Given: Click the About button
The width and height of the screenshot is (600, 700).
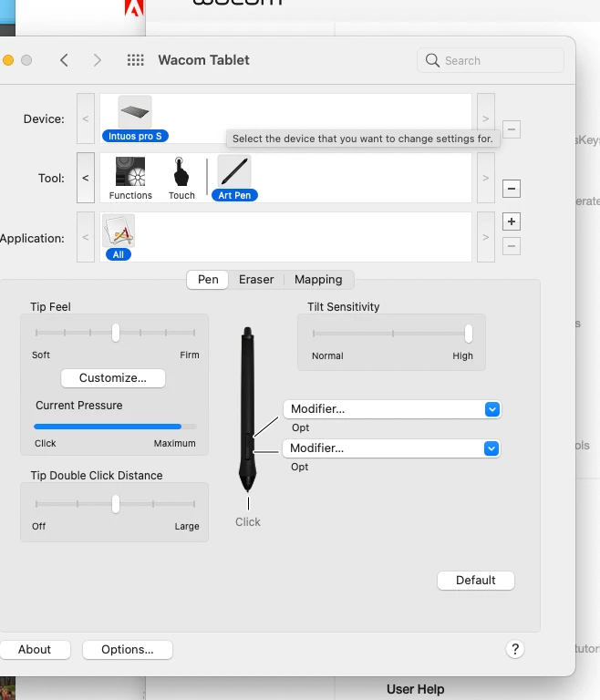Looking at the screenshot, I should click(35, 650).
